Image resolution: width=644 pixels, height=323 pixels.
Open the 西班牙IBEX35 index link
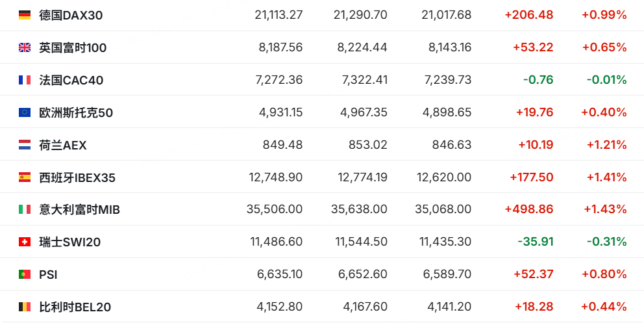77,177
